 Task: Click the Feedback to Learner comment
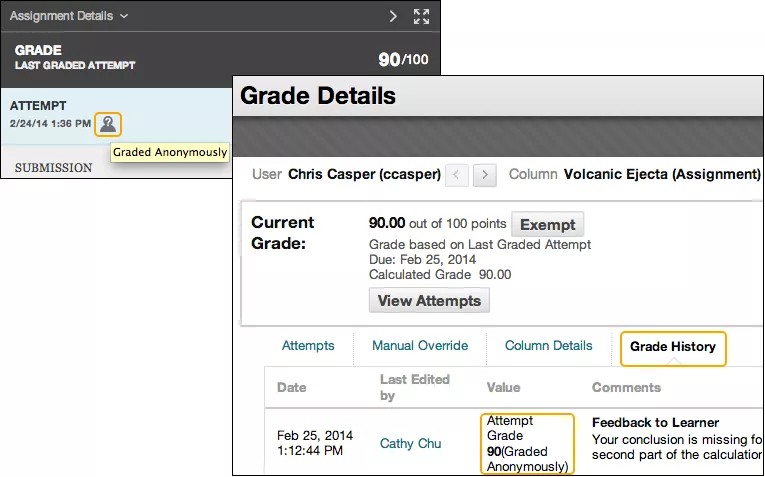[655, 423]
